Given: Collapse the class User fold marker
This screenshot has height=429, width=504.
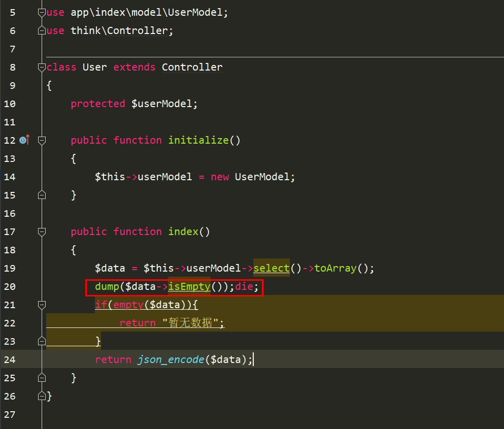Looking at the screenshot, I should coord(42,67).
